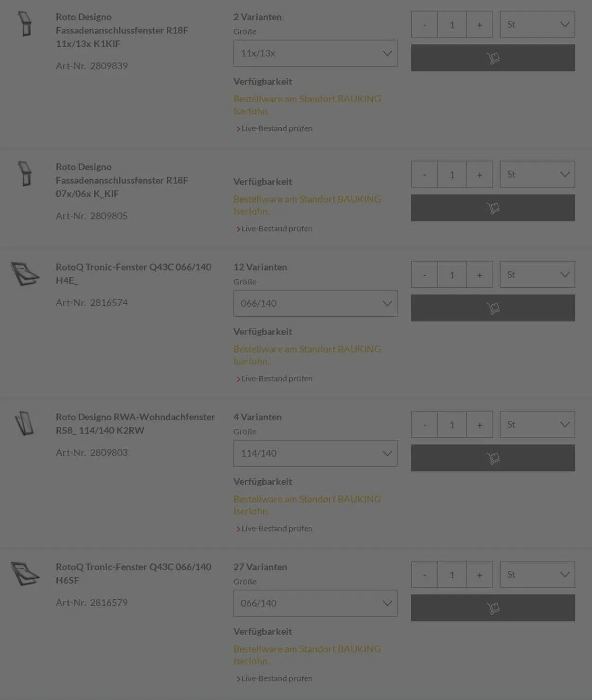
Task: Click quantity field for article 2809805
Action: click(452, 175)
